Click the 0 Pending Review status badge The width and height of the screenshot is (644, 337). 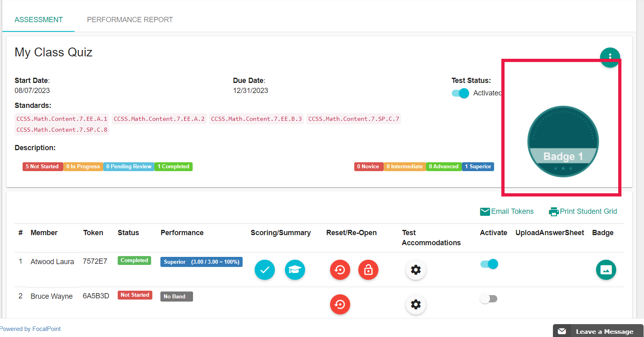tap(129, 167)
